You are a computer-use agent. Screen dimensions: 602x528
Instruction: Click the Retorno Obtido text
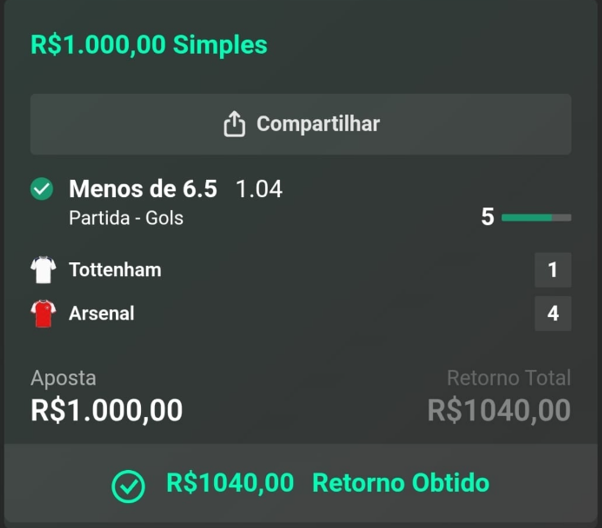(x=401, y=484)
